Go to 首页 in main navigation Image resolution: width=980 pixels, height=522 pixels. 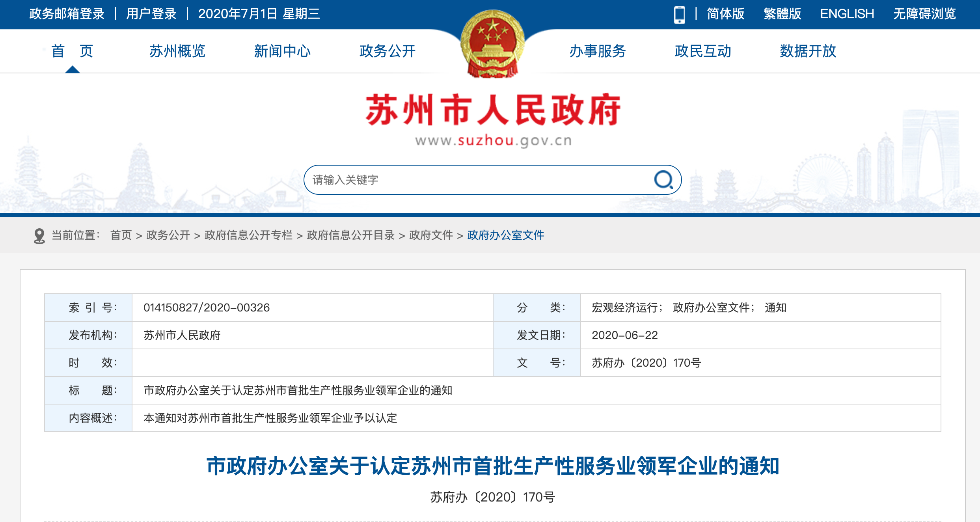click(x=73, y=51)
